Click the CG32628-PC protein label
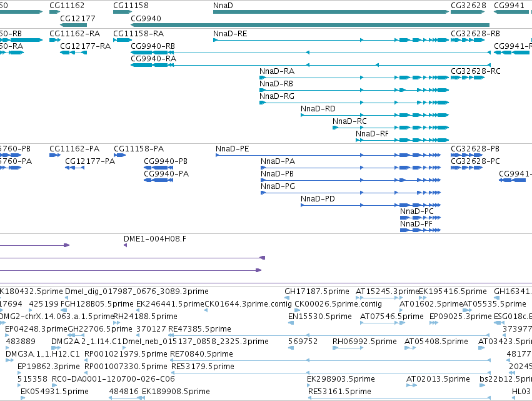 coord(475,161)
